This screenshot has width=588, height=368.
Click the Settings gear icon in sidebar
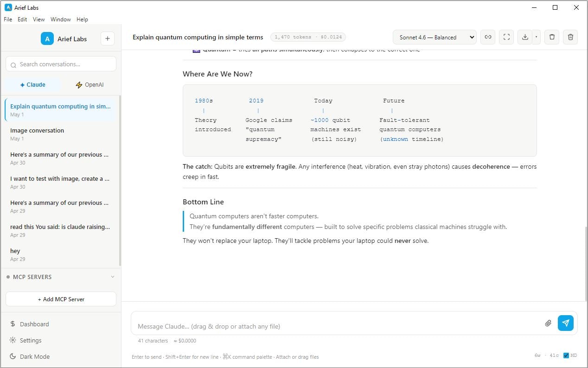tap(13, 340)
